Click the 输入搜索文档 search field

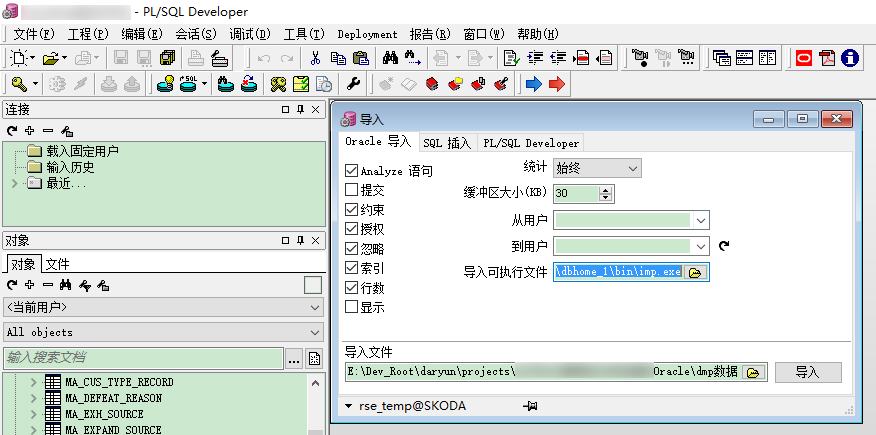pos(144,358)
